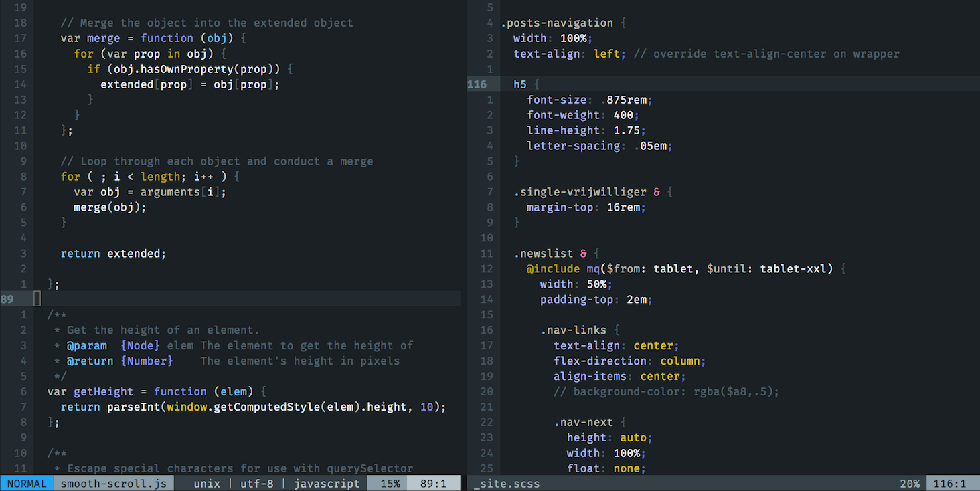
Task: Click the 'line-height: 1.75;' declaration
Action: pyautogui.click(x=587, y=130)
